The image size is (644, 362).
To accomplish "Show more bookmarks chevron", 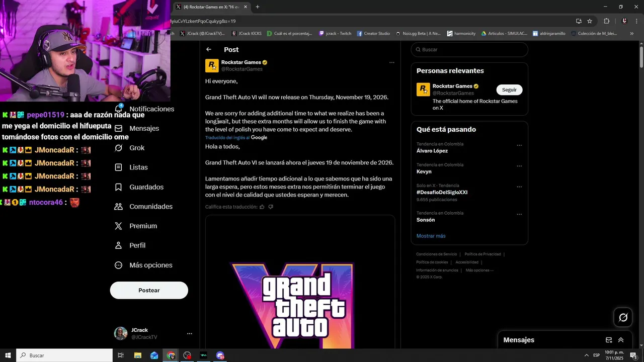I will (632, 34).
